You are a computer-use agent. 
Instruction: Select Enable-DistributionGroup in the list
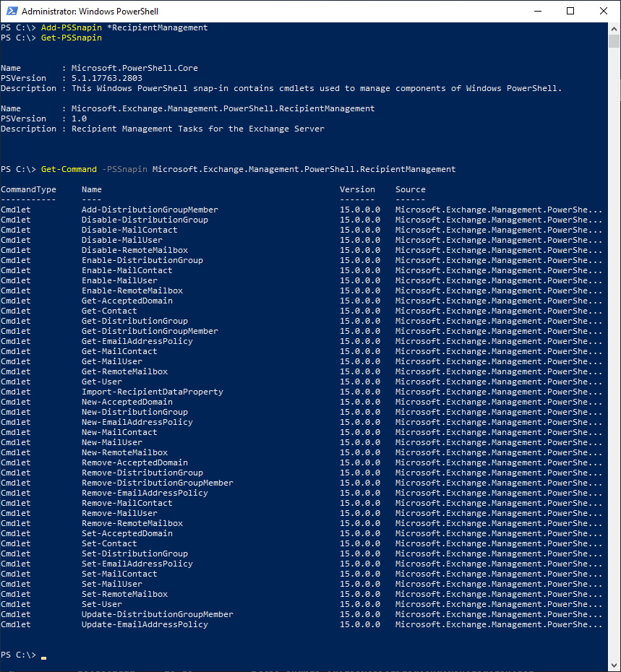[142, 261]
